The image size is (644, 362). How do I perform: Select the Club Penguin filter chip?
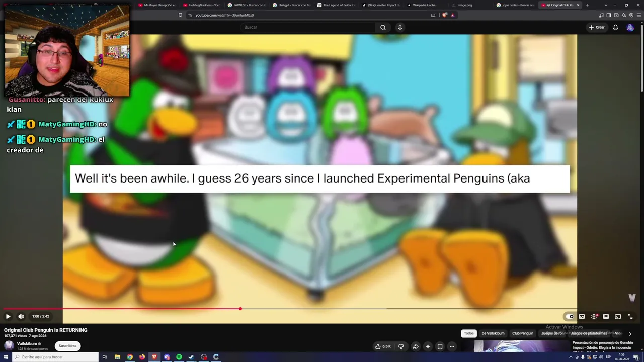(523, 333)
